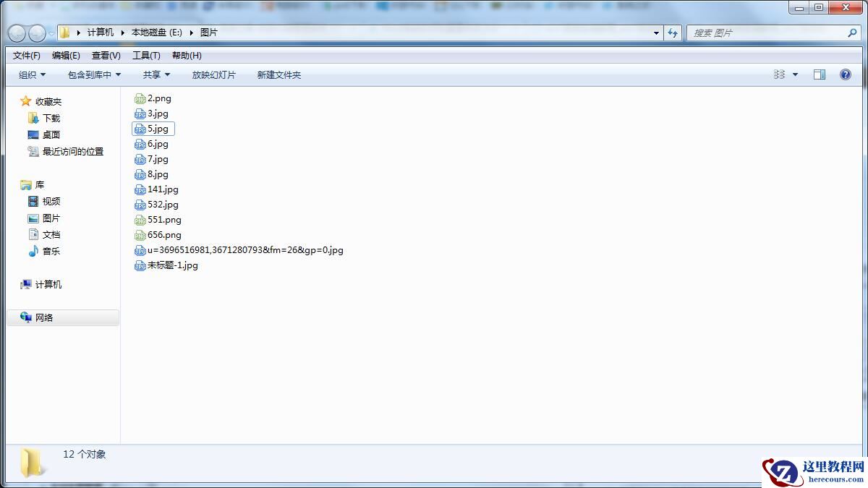
Task: Select the file 141.jpg
Action: [162, 189]
